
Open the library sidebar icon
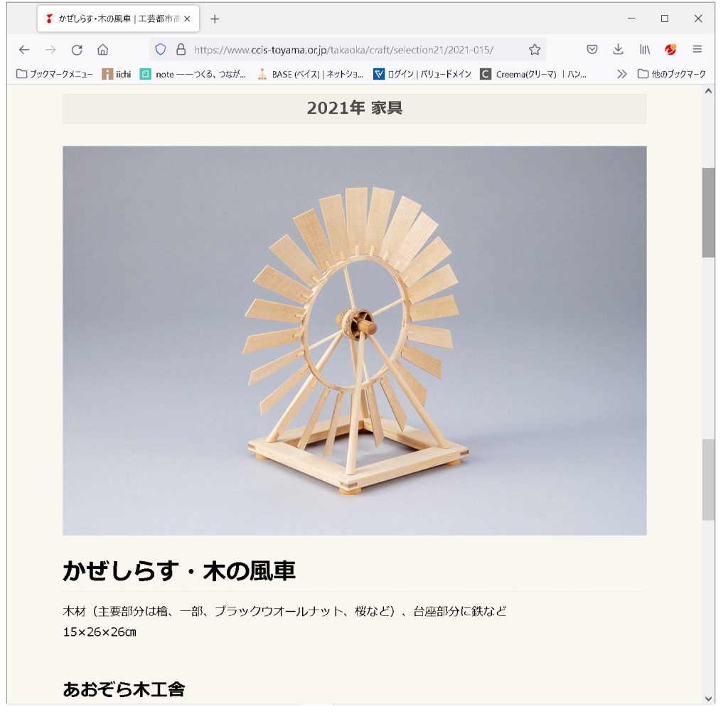pos(644,49)
